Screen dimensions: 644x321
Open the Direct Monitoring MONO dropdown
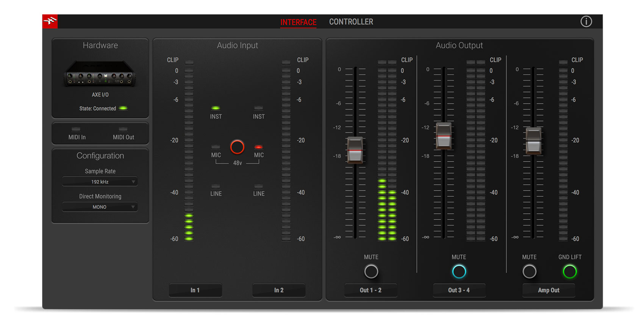(100, 207)
